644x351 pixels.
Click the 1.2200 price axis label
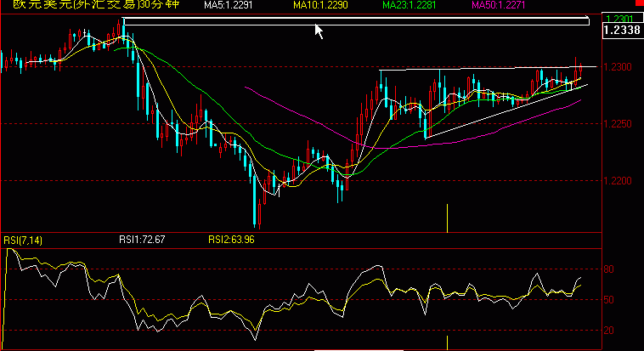click(618, 181)
